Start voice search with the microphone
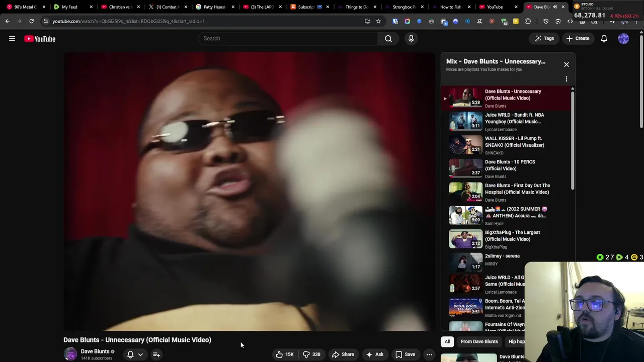Image resolution: width=644 pixels, height=362 pixels. pyautogui.click(x=411, y=38)
